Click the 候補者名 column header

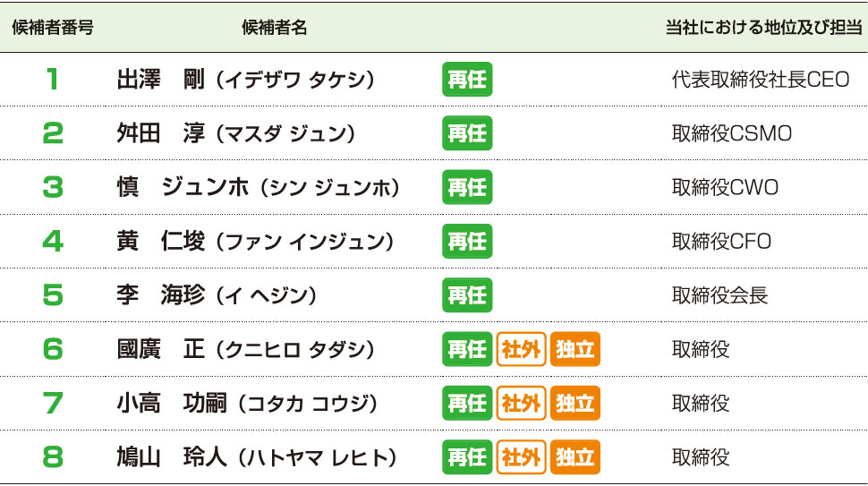[275, 27]
